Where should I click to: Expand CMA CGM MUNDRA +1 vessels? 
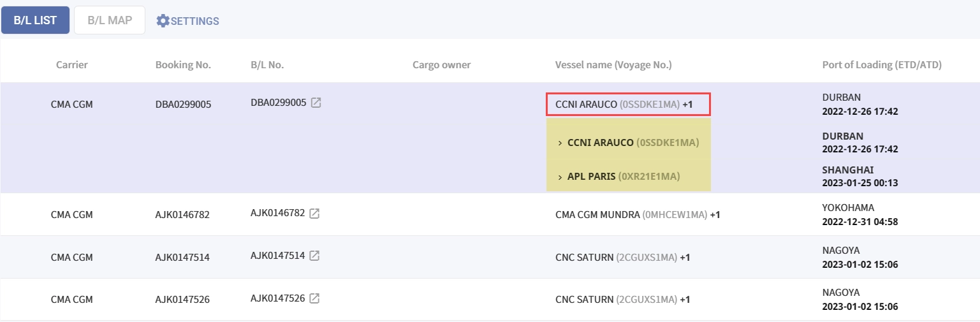(715, 215)
